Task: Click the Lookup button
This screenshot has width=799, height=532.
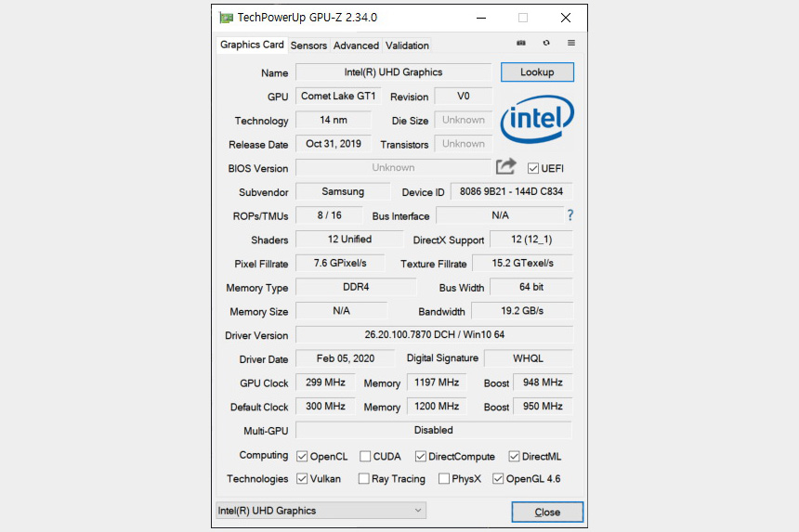Action: pos(537,72)
